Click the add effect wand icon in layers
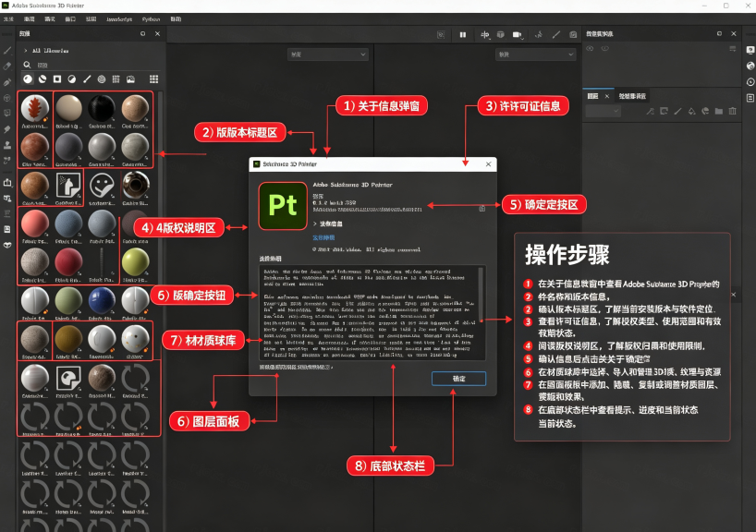Viewport: 756px width, 532px height. tap(650, 112)
